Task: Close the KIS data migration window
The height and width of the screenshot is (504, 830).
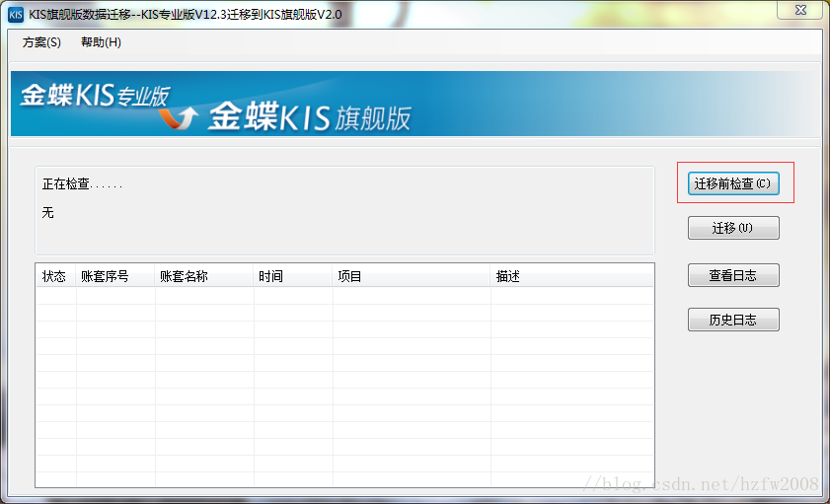Action: [800, 10]
